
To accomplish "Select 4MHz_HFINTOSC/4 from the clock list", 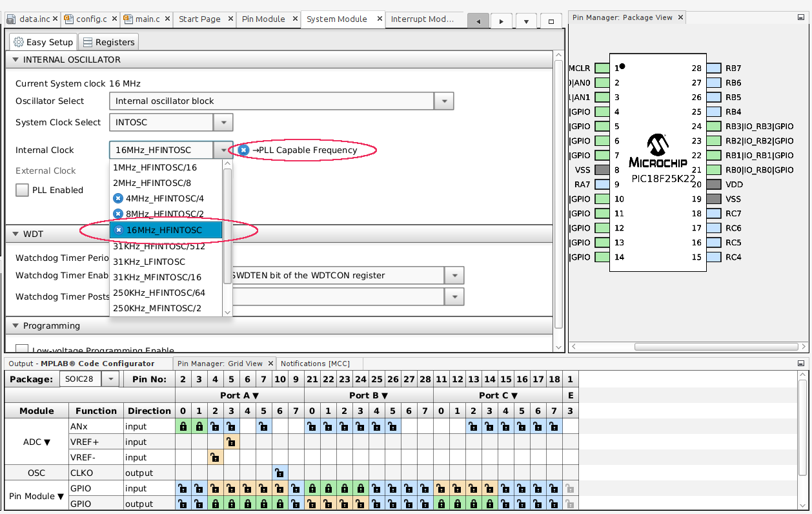I will [166, 198].
